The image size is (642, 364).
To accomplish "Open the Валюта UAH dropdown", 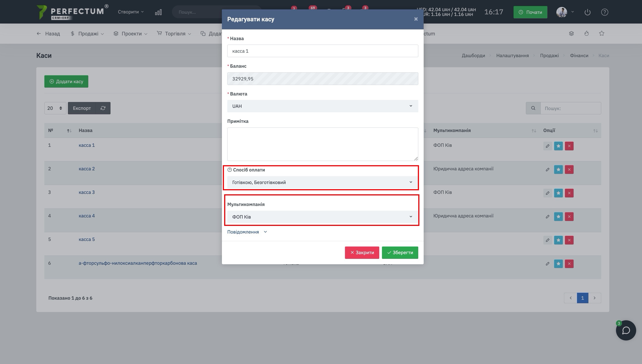I will [x=323, y=106].
